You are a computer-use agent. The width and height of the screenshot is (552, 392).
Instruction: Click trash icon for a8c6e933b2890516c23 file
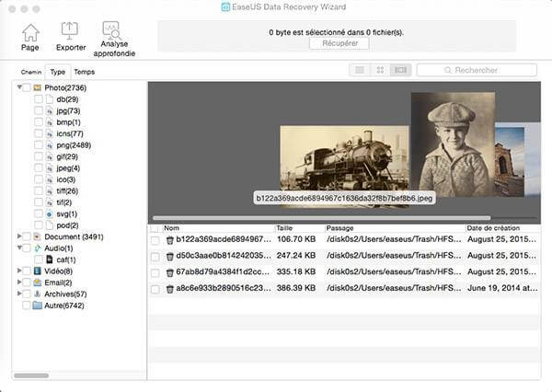[x=170, y=289]
